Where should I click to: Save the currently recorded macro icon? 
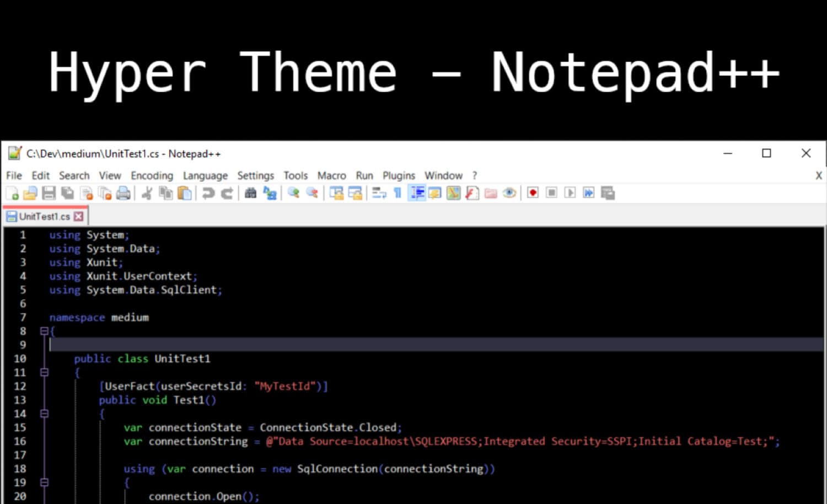(x=608, y=193)
